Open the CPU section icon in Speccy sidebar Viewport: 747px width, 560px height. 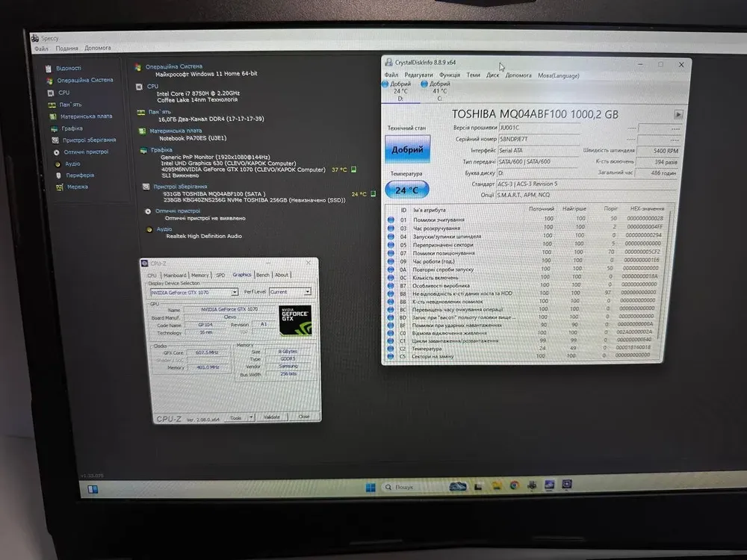(51, 93)
